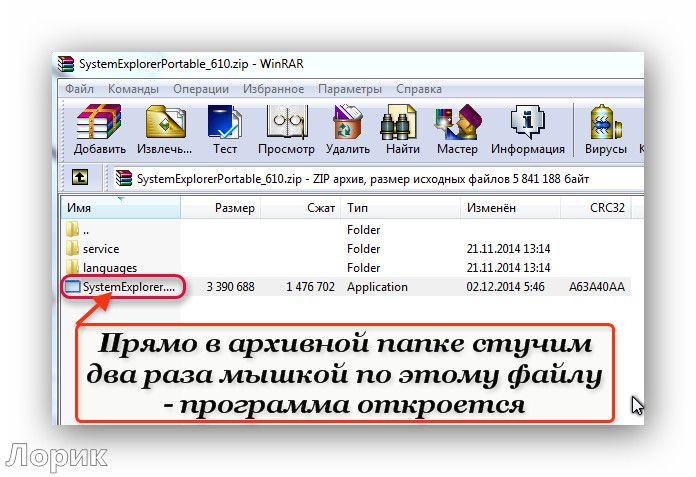The image size is (696, 477).
Task: Click packed size value 1 476 702
Action: tap(310, 287)
